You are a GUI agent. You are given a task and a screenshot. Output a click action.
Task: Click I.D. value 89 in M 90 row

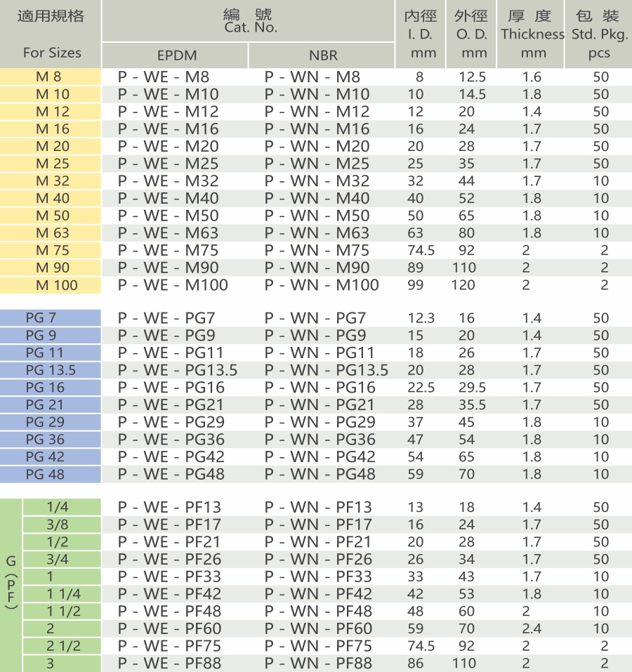(415, 268)
